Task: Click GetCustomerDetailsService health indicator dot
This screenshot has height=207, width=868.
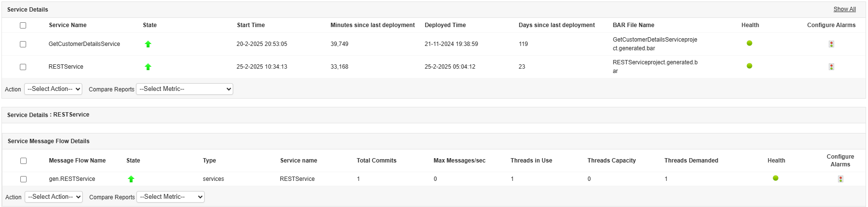Action: [x=749, y=43]
